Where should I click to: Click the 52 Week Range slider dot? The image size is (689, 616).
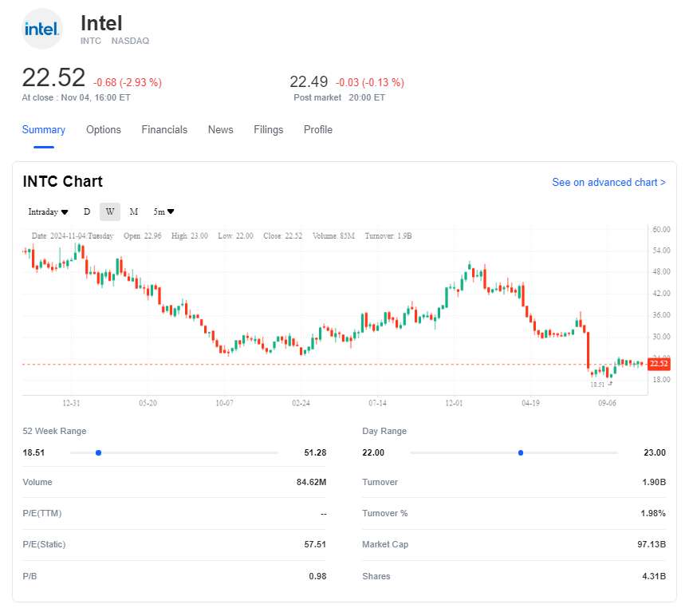pyautogui.click(x=98, y=453)
